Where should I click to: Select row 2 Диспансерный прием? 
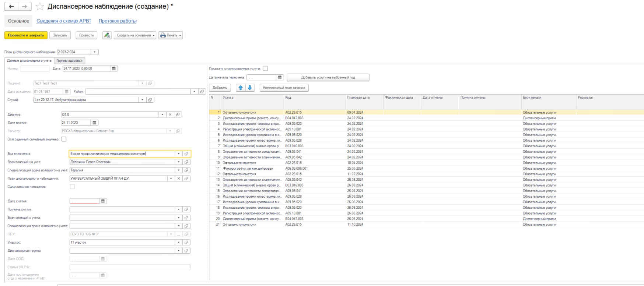pyautogui.click(x=426, y=118)
